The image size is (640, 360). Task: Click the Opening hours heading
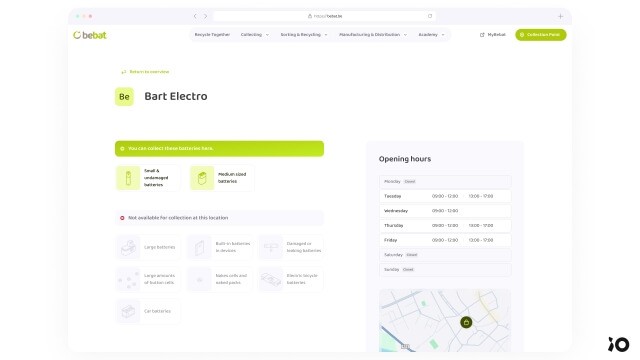(405, 159)
